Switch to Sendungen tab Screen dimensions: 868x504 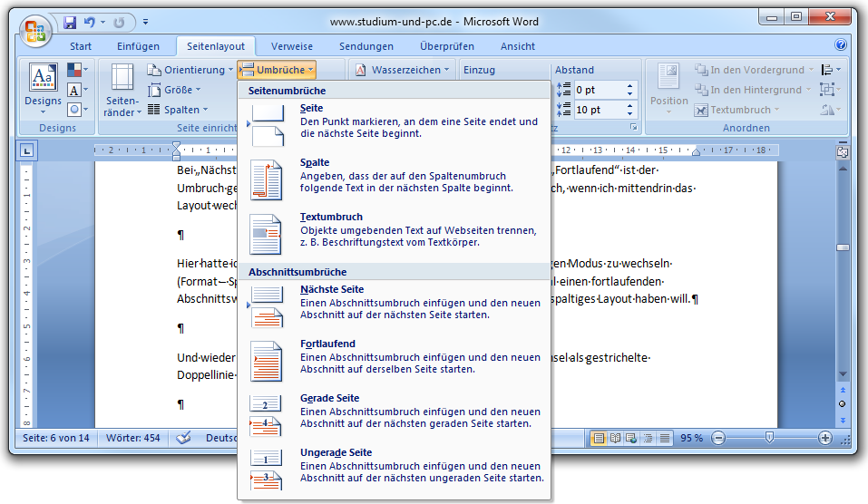[366, 46]
